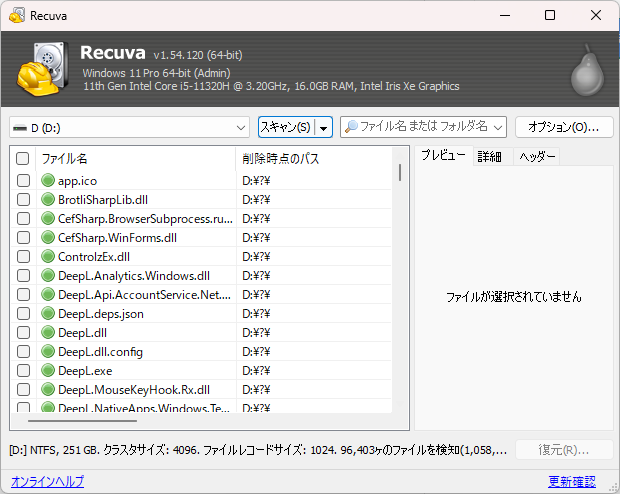Open the オプション(O)... button
This screenshot has height=494, width=620.
[563, 127]
